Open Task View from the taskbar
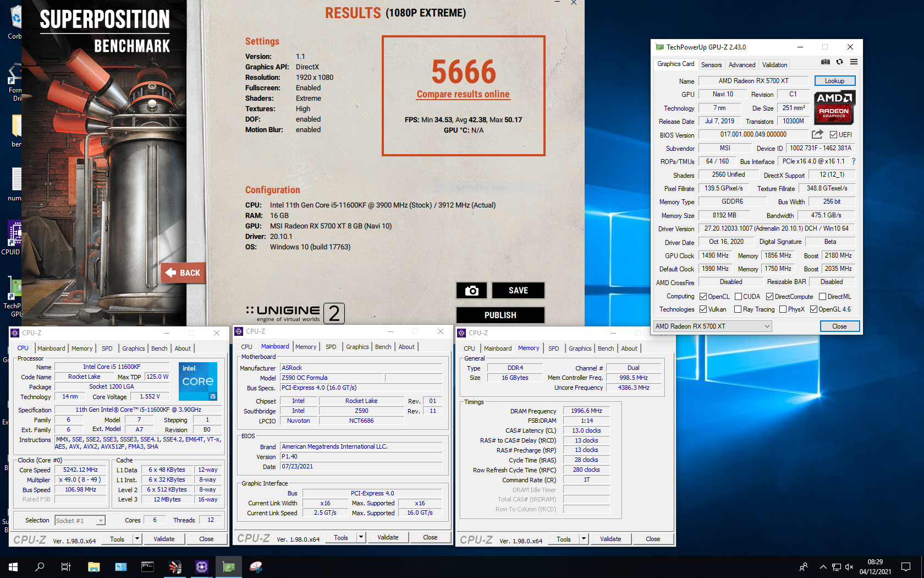Screen dimensions: 924x578 [66, 566]
